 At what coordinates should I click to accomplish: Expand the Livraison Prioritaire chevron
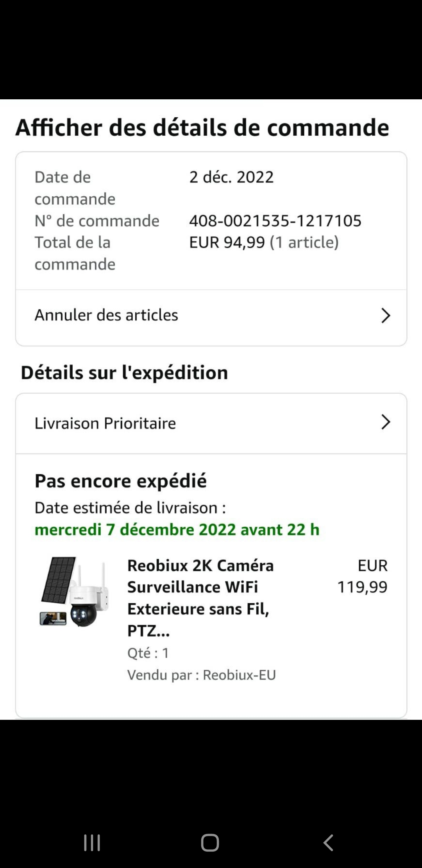pyautogui.click(x=386, y=422)
